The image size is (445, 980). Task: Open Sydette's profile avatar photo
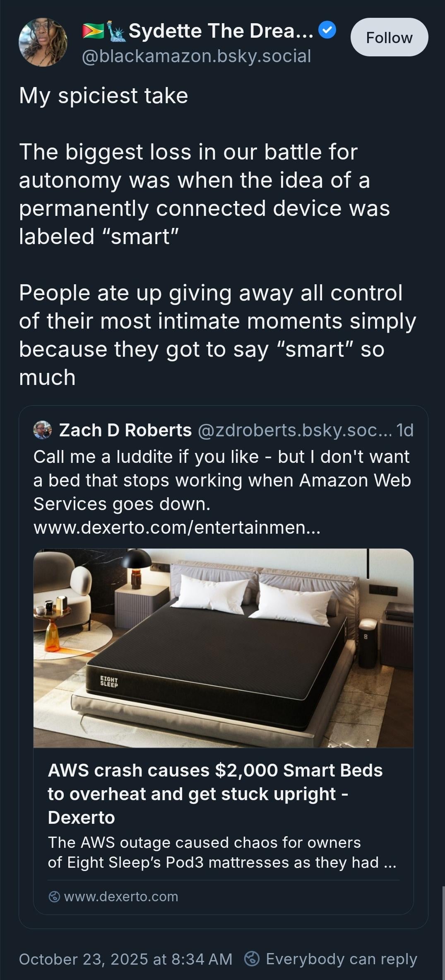pyautogui.click(x=43, y=42)
